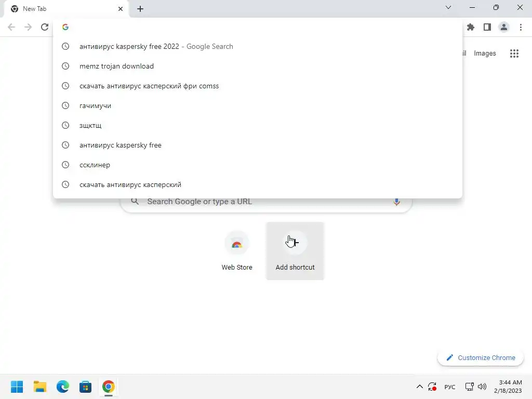Expand the hidden tray icons chevron
532x399 pixels.
419,387
